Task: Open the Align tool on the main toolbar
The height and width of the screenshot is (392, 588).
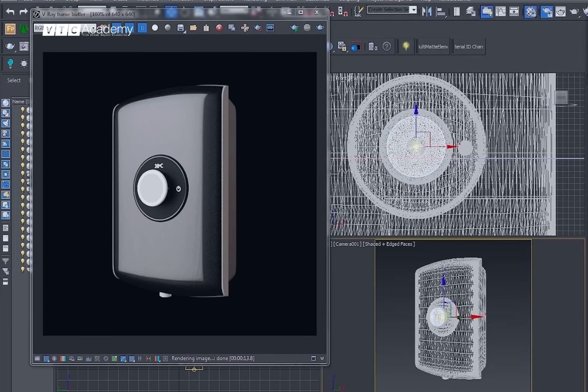Action: point(441,12)
